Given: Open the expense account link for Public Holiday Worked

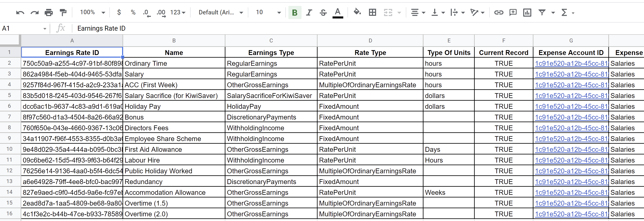Looking at the screenshot, I should click(571, 171).
